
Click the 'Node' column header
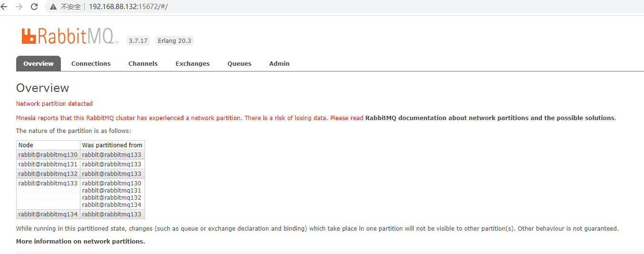[48, 145]
